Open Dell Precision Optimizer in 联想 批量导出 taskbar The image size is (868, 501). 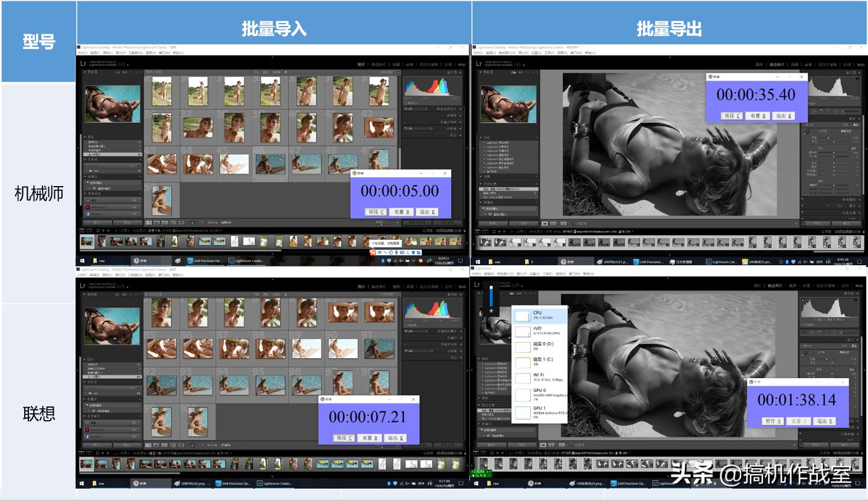point(628,483)
